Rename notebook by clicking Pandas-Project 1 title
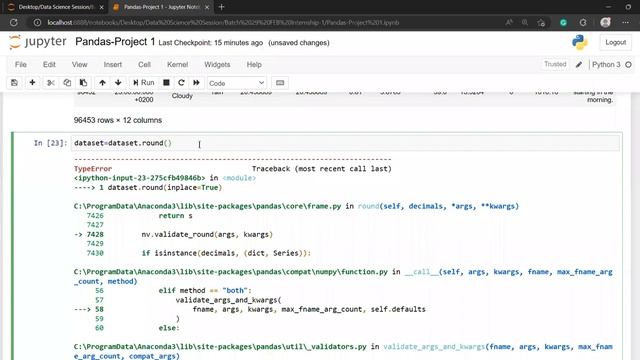Viewport: 640px width, 360px height. pyautogui.click(x=115, y=42)
